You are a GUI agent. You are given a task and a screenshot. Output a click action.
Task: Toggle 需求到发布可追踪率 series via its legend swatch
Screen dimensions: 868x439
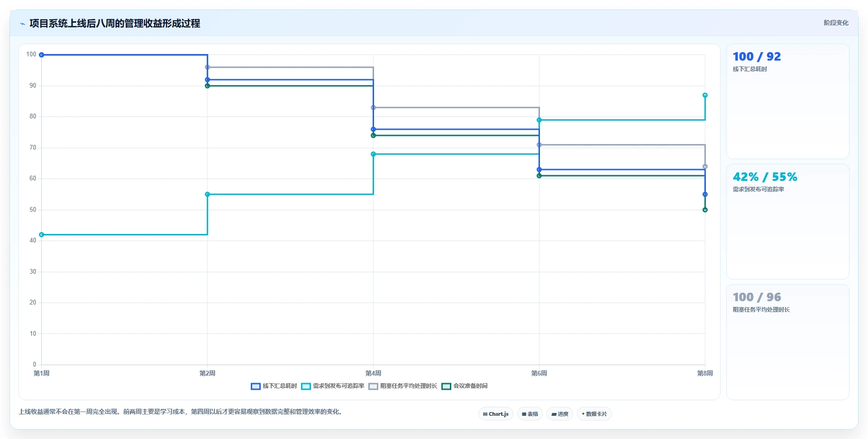[x=306, y=386]
